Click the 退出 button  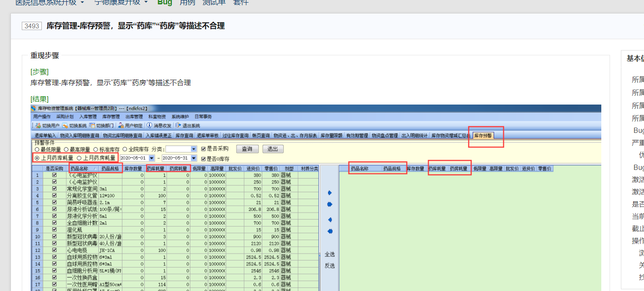[x=273, y=149]
